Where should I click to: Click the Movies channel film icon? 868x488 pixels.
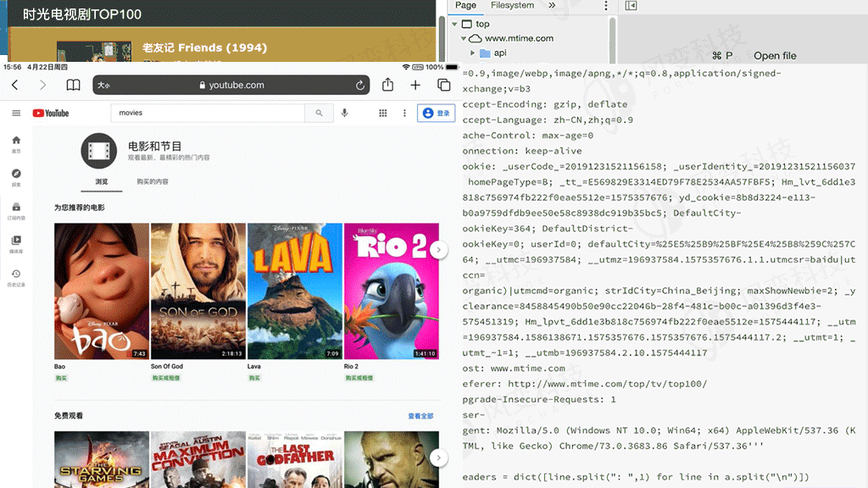pyautogui.click(x=98, y=151)
